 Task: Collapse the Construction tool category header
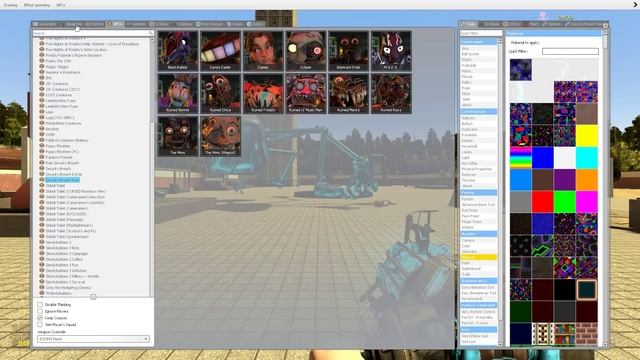click(x=478, y=111)
